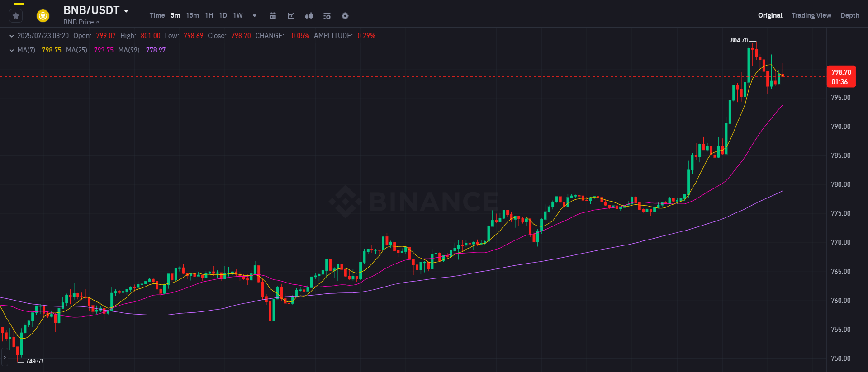
Task: Select the 1H time interval
Action: pyautogui.click(x=209, y=15)
